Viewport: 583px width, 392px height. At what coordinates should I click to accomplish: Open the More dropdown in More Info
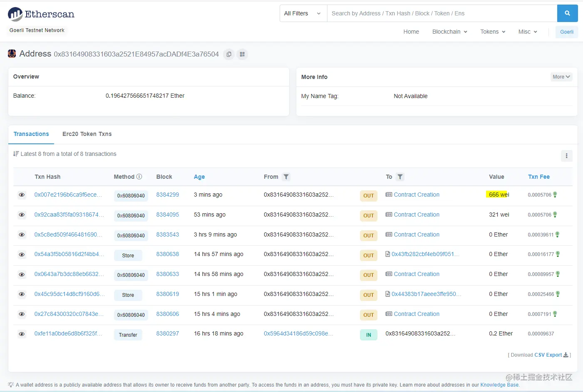pyautogui.click(x=561, y=77)
